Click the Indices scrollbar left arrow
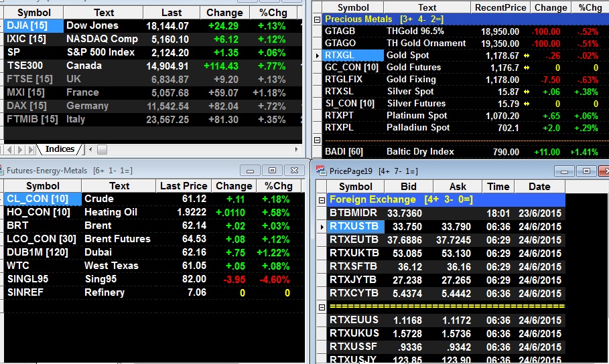This screenshot has height=364, width=609. [90, 149]
